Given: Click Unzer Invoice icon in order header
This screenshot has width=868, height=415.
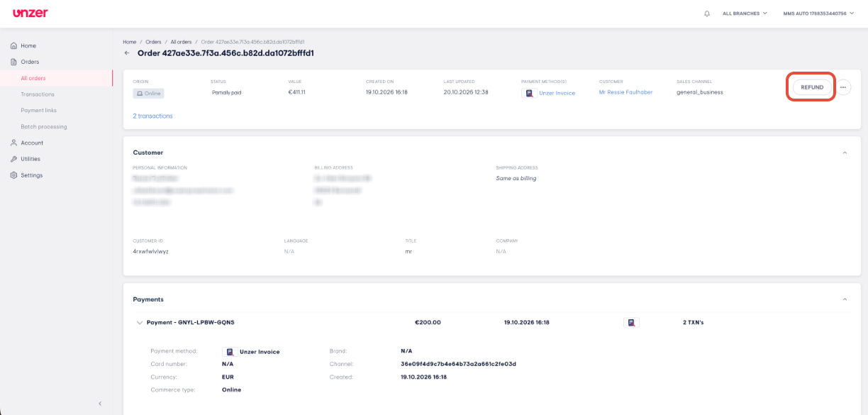Looking at the screenshot, I should 528,93.
